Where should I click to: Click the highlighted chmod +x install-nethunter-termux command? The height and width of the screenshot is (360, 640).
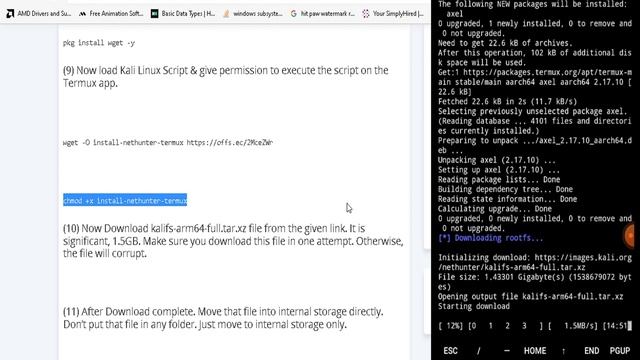125,200
